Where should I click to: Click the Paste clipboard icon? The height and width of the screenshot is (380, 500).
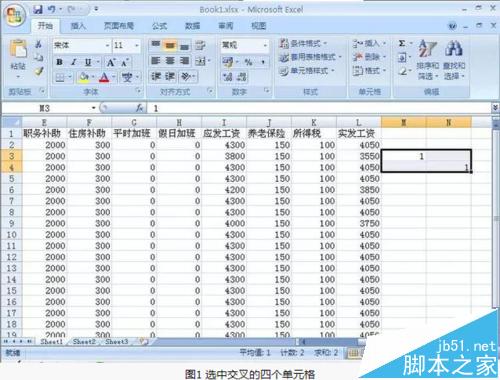click(x=18, y=50)
